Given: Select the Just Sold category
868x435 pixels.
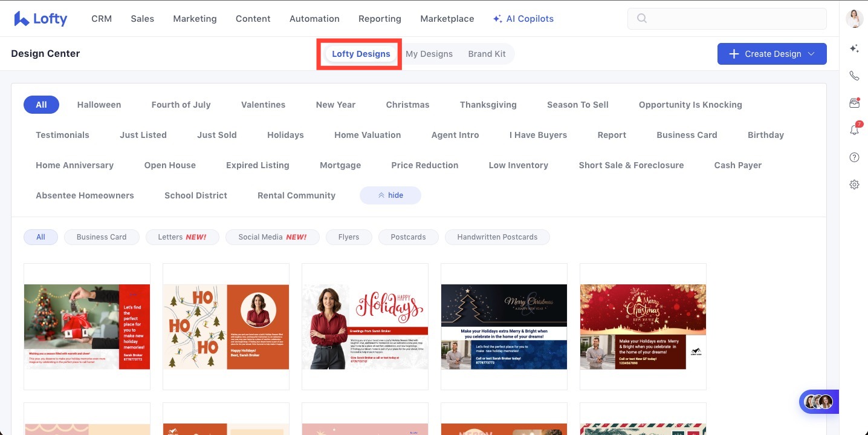Looking at the screenshot, I should pyautogui.click(x=217, y=135).
